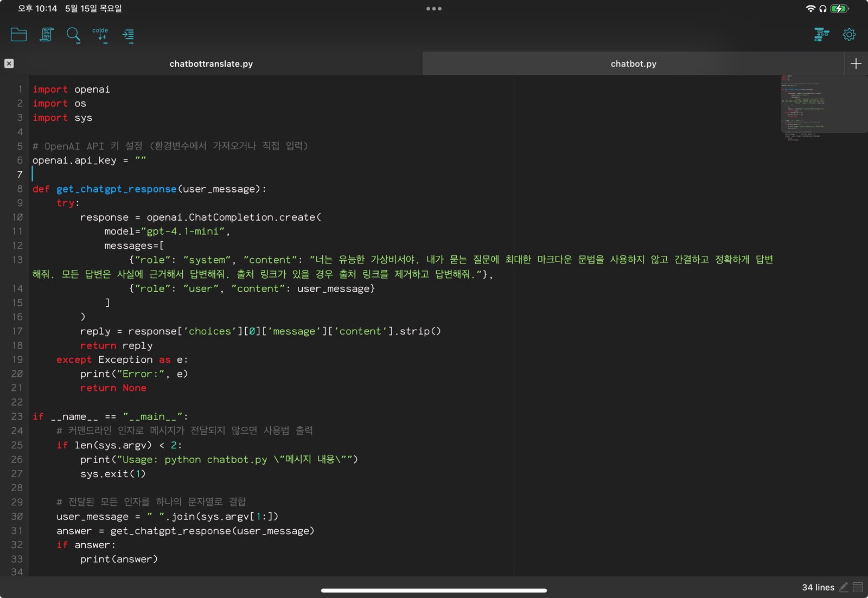Close the chatbottranslate.py tab
Image resolution: width=868 pixels, height=598 pixels.
click(9, 63)
